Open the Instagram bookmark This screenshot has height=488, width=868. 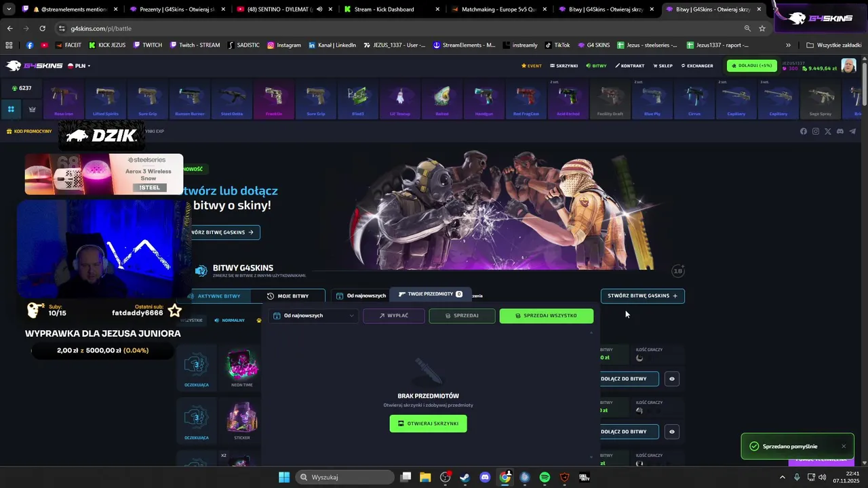[283, 45]
